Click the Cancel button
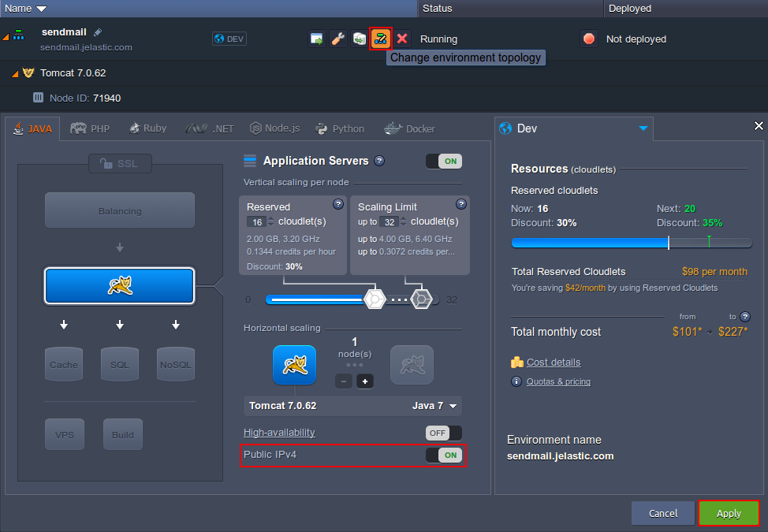Image resolution: width=768 pixels, height=532 pixels. [x=663, y=513]
